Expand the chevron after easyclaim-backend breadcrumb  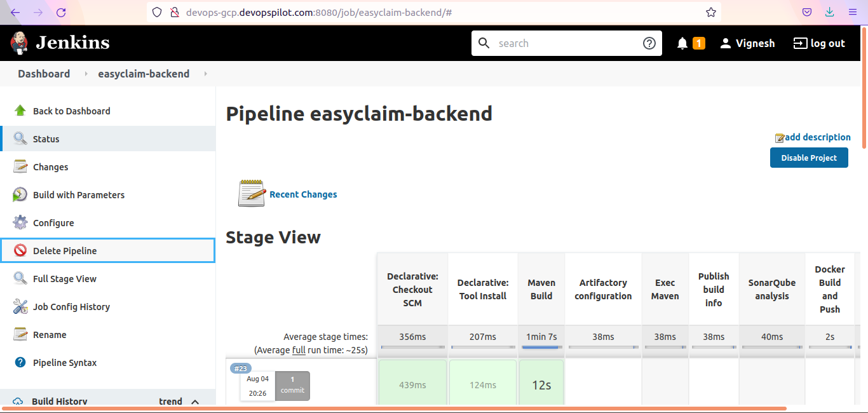point(205,74)
